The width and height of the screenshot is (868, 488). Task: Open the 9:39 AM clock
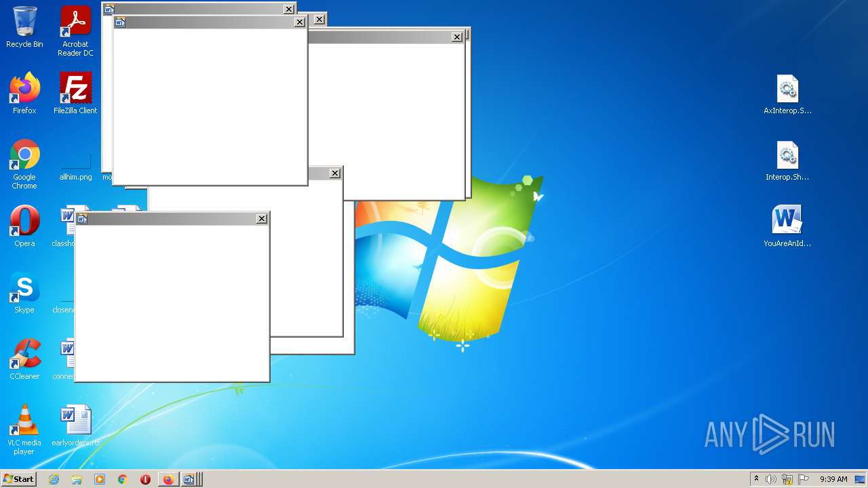833,479
